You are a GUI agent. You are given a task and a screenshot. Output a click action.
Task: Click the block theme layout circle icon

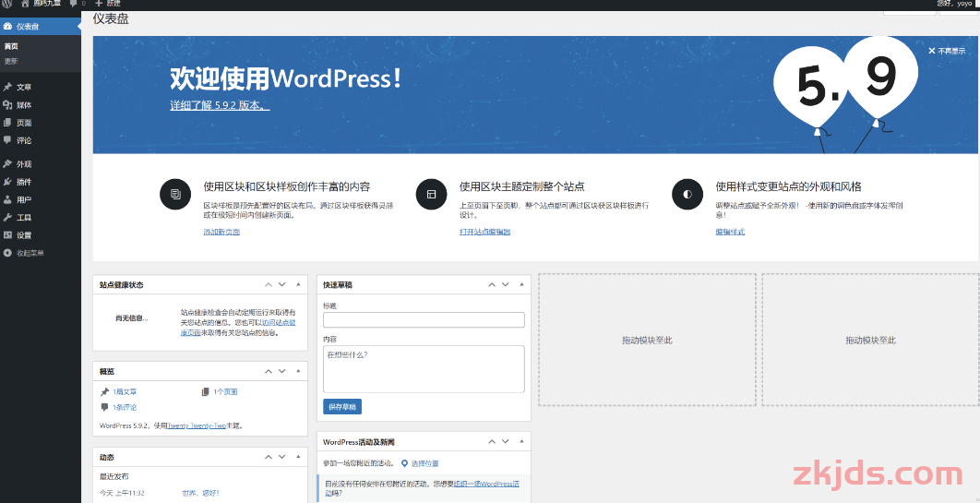point(431,194)
